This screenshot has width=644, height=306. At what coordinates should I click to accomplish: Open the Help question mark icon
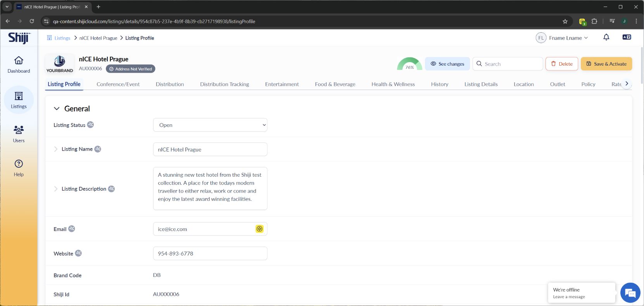pos(19,164)
